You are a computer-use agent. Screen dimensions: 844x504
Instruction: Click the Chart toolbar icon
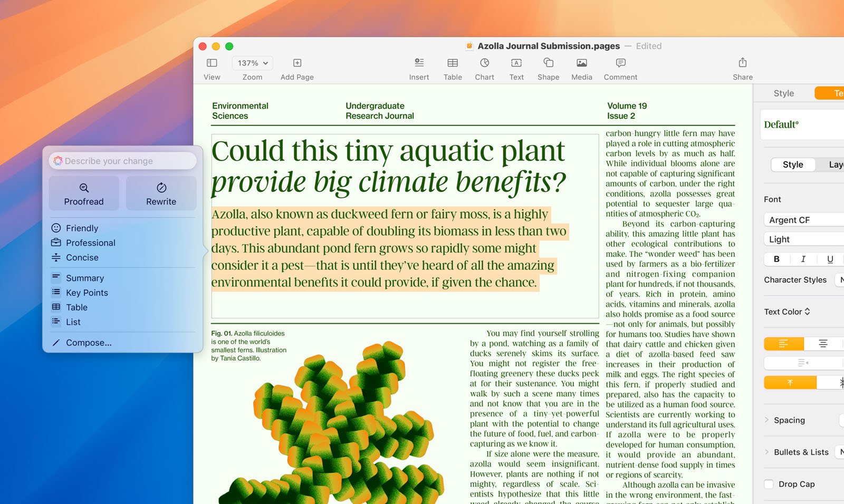point(484,63)
